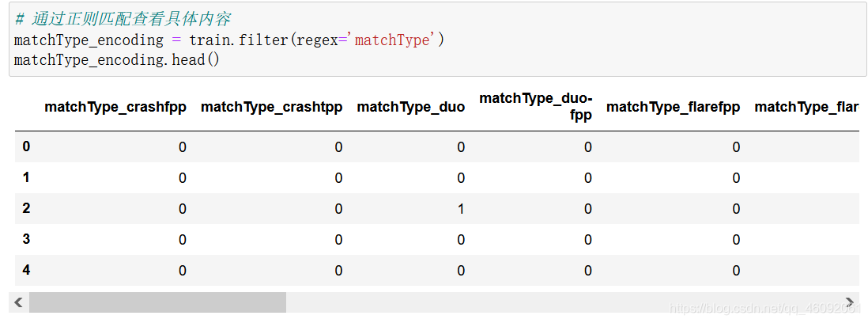Image resolution: width=868 pixels, height=323 pixels.
Task: Click row 3 value under matchType_duo-fpp
Action: (x=588, y=241)
